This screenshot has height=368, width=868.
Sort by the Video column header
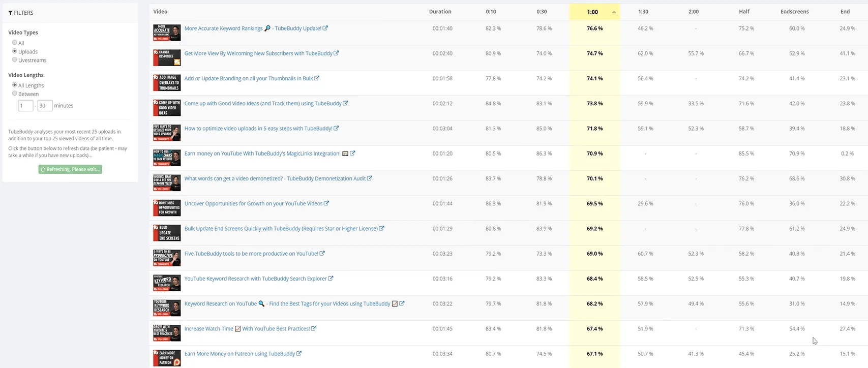click(x=160, y=12)
